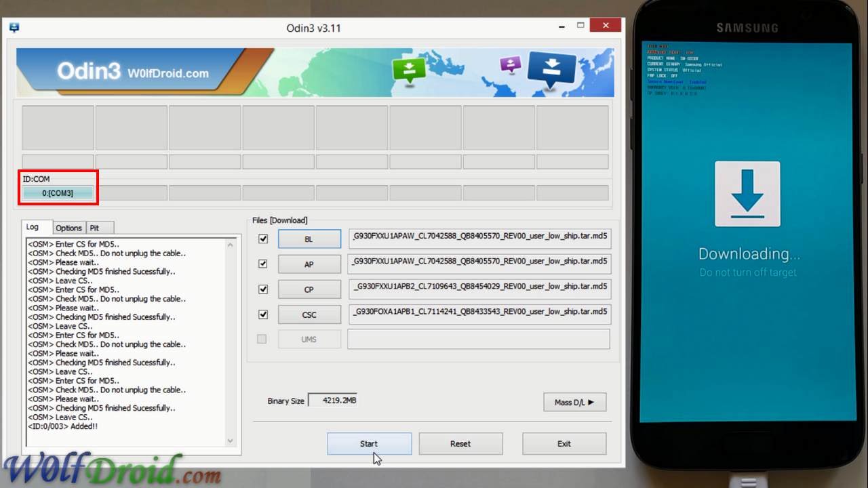Click the Binary Size value field

[x=333, y=401]
